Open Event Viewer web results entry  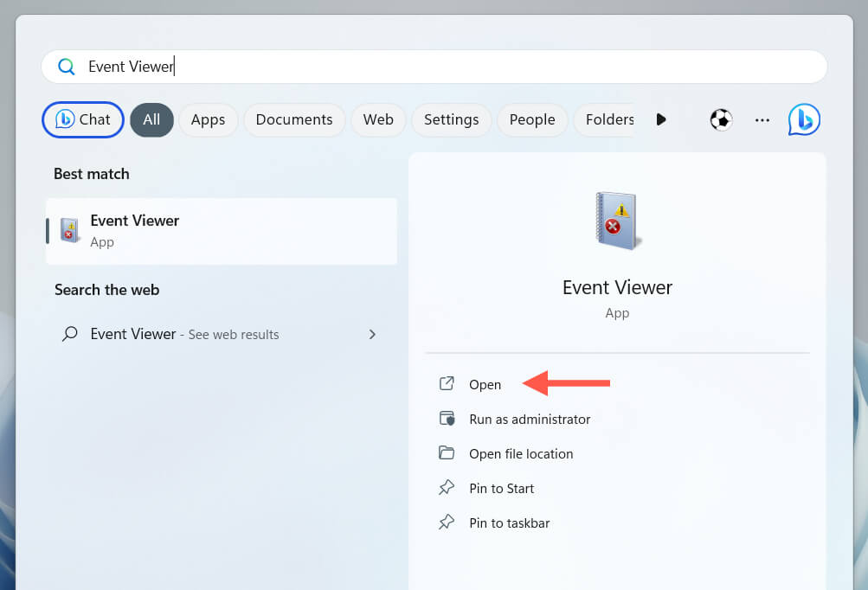pyautogui.click(x=222, y=334)
